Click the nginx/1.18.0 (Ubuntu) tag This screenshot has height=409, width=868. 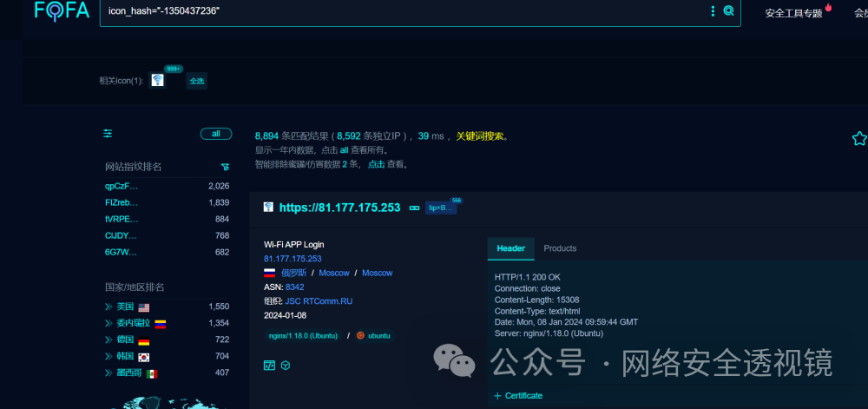(303, 336)
